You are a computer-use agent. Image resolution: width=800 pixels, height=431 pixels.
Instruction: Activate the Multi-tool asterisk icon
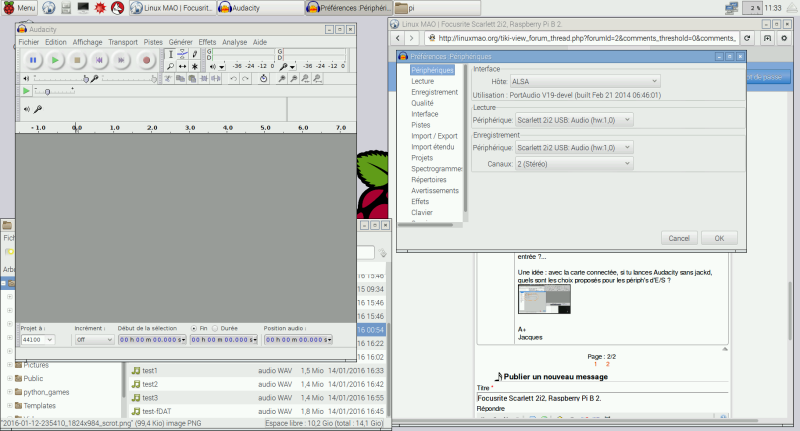[x=196, y=66]
